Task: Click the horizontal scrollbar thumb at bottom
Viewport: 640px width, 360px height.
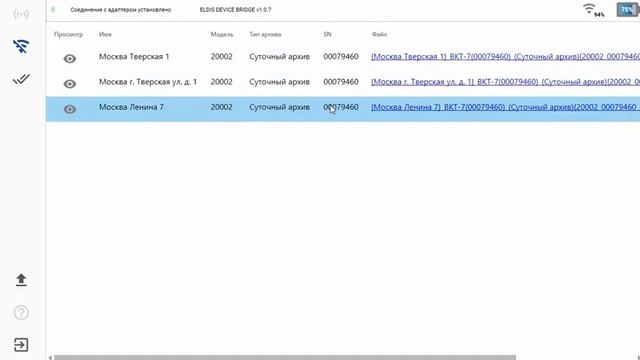Action: pos(285,358)
